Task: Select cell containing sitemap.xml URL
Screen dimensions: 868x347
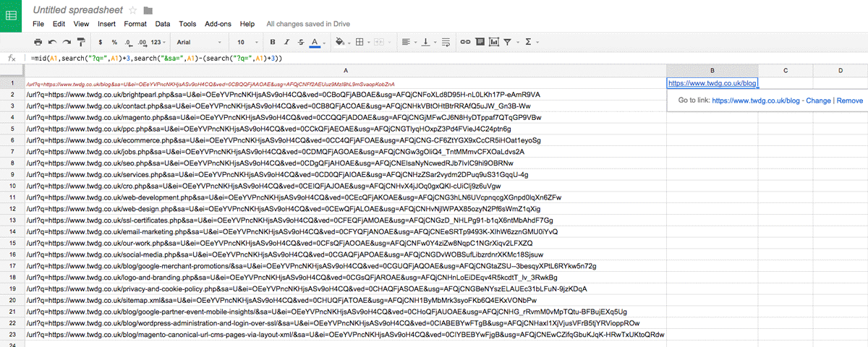Action: tap(346, 299)
